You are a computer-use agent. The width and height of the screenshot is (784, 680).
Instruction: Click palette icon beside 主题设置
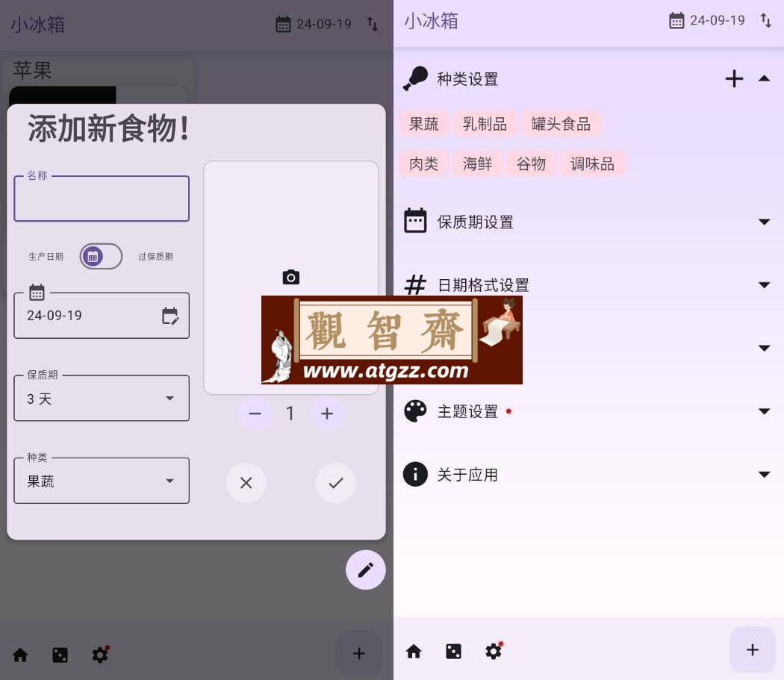(415, 411)
